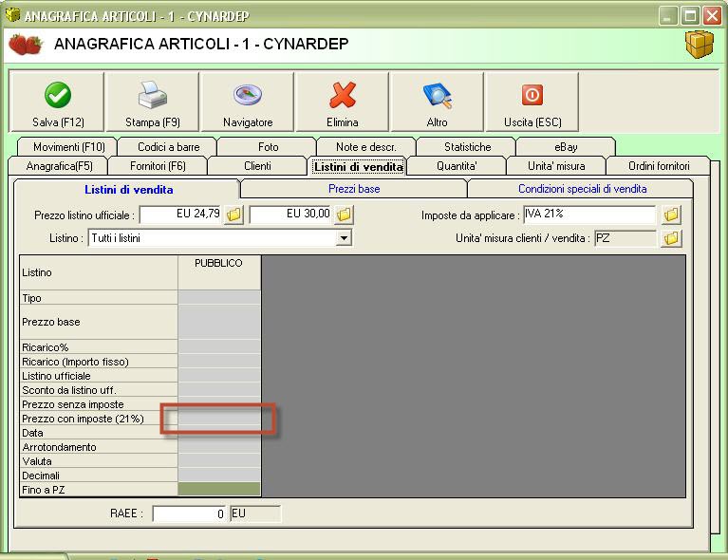Click the RAEE value field
Viewport: 728px width, 560px height.
189,513
